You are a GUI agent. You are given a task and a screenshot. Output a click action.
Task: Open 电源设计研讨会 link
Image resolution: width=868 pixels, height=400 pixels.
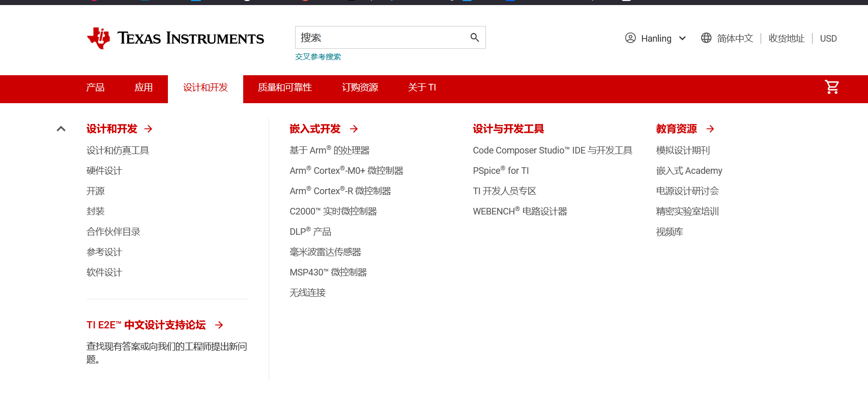pyautogui.click(x=687, y=191)
